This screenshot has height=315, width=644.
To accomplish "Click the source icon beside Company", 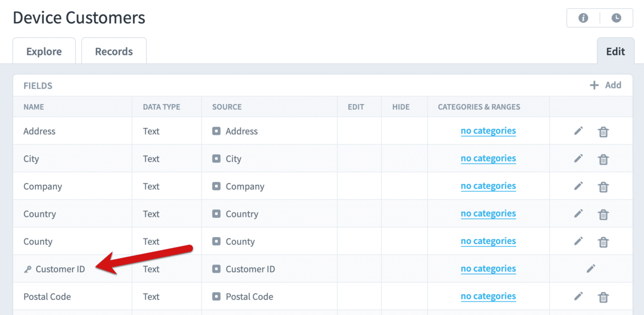I will tap(216, 186).
